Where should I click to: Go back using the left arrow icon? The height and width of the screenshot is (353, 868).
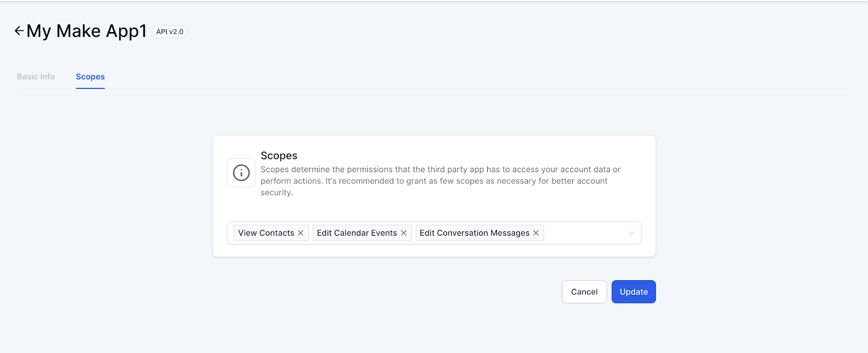pos(19,31)
